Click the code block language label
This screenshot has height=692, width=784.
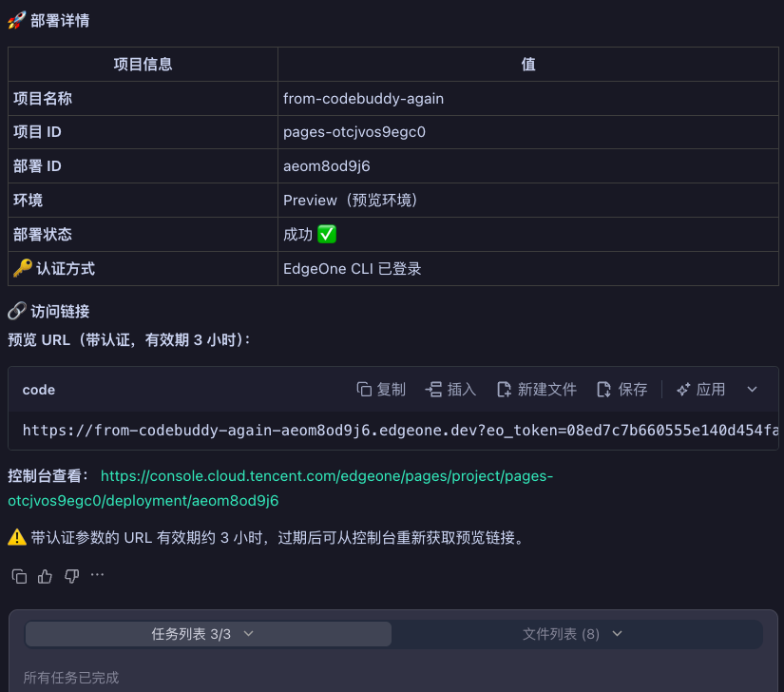pyautogui.click(x=39, y=390)
